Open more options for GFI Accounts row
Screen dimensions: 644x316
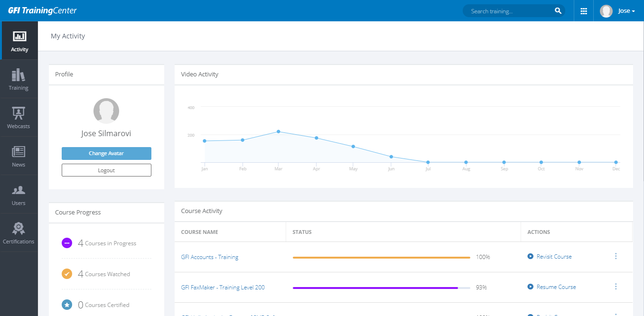pos(616,256)
